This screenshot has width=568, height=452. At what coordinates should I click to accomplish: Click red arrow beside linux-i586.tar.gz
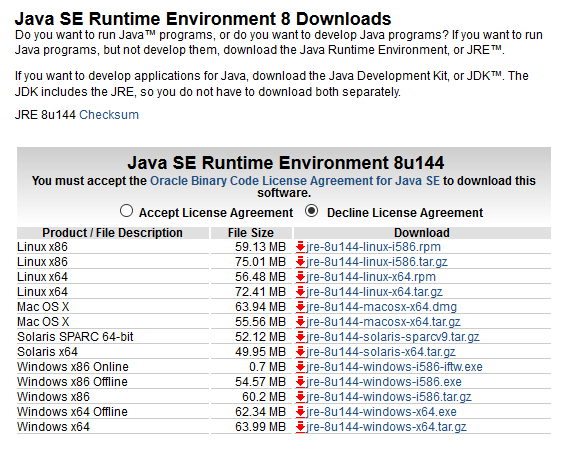tap(300, 262)
